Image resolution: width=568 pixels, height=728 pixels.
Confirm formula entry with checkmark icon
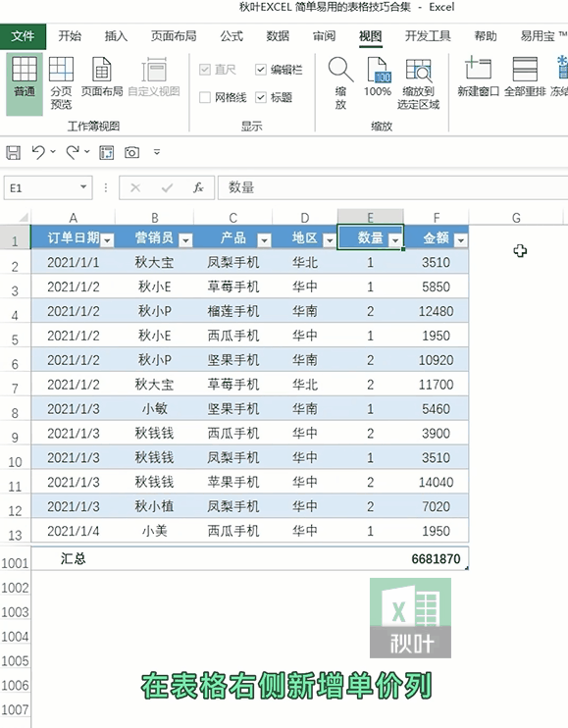(167, 187)
